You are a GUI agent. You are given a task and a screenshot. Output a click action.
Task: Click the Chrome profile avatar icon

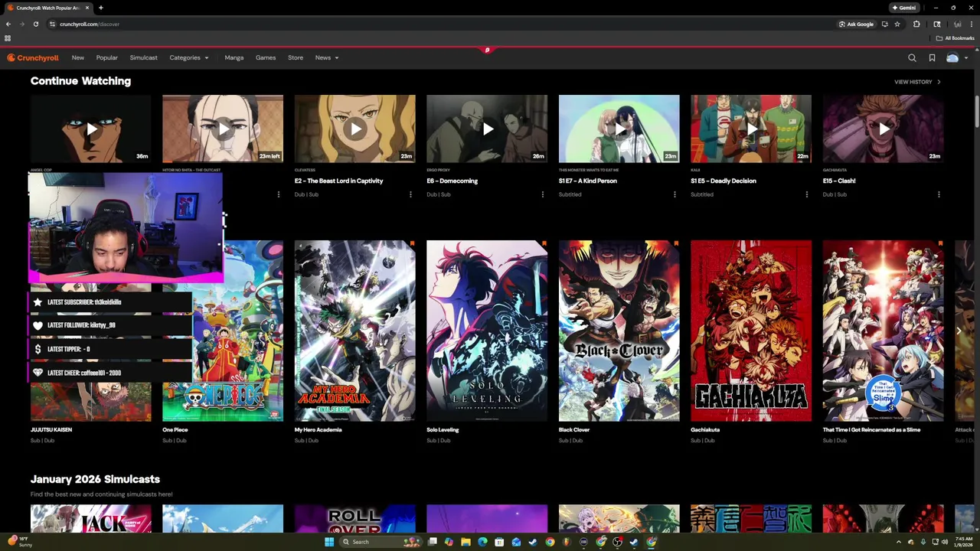[957, 24]
